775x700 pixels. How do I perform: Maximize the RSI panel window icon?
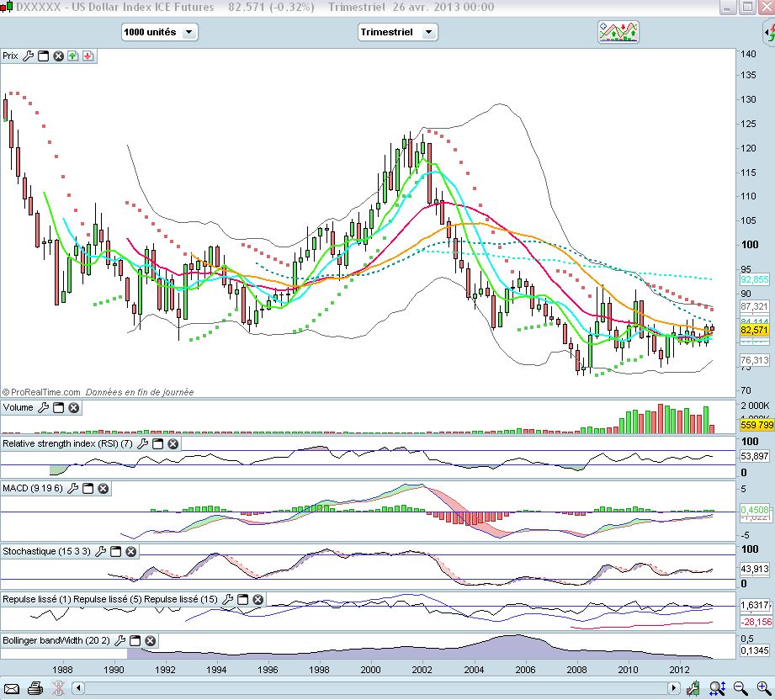[x=157, y=444]
